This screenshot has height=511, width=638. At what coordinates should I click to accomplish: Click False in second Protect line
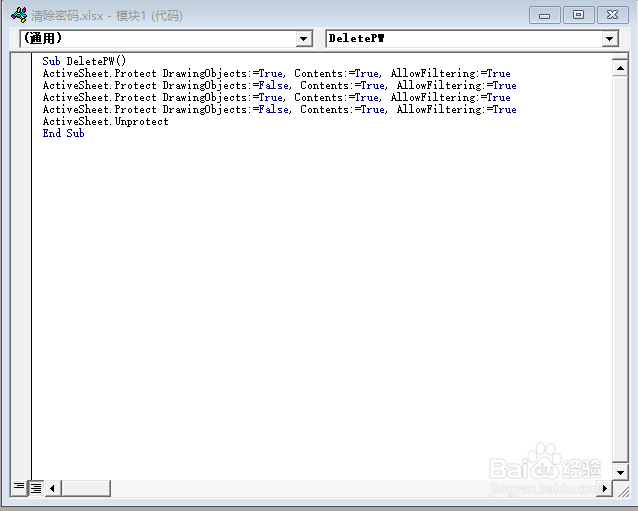coord(273,85)
